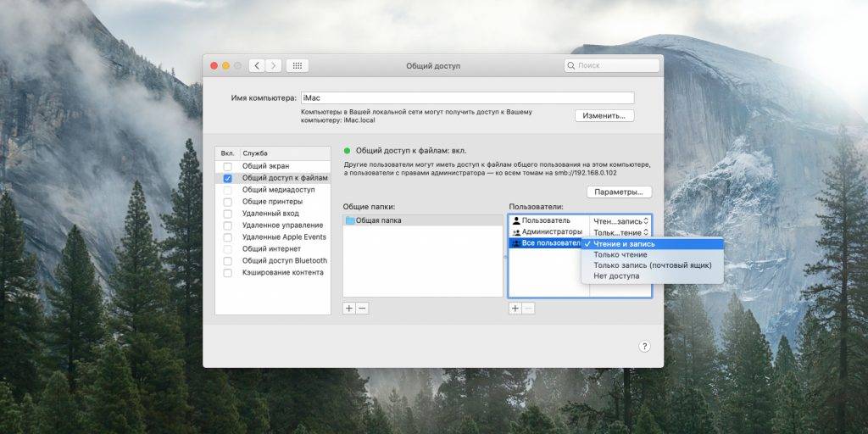This screenshot has height=434, width=868.
Task: Open the Параметры… button
Action: 619,192
